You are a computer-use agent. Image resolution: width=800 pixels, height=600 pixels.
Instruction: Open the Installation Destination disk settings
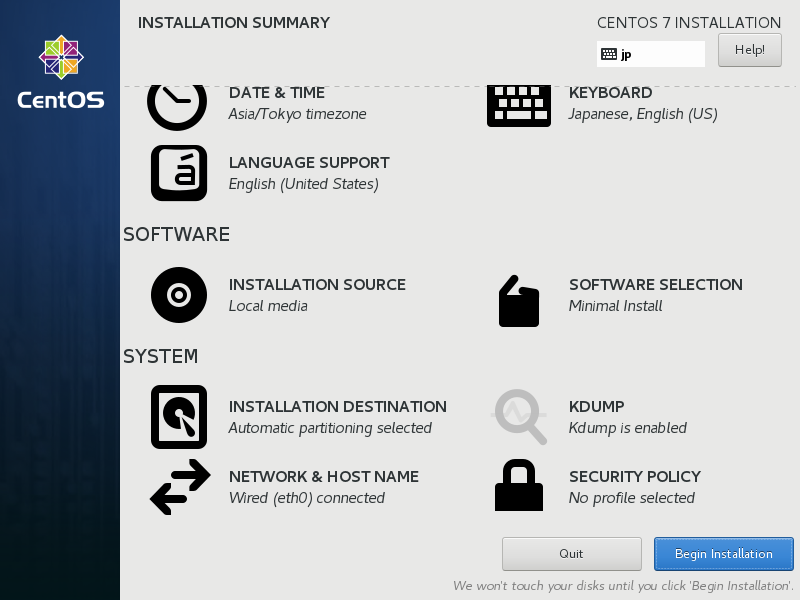pyautogui.click(x=178, y=417)
